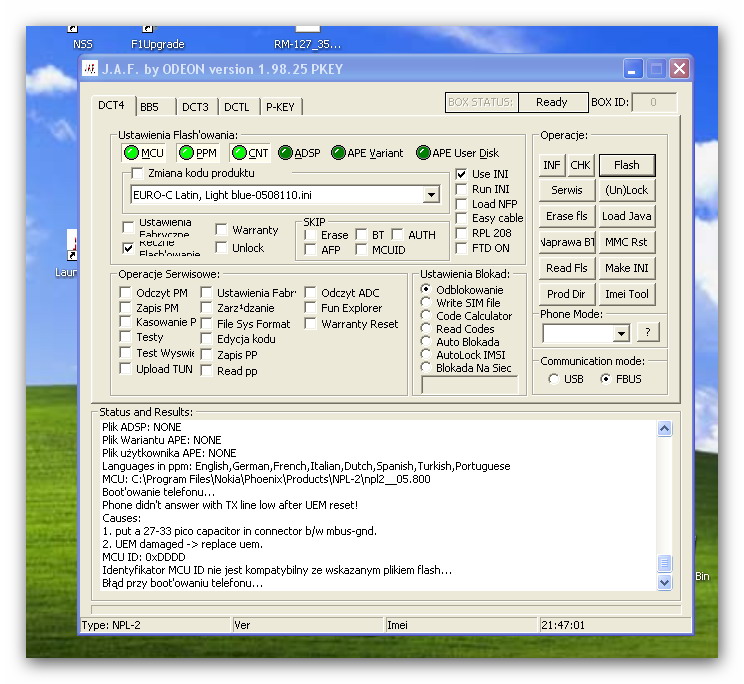
Task: Select USB communication mode
Action: pos(553,379)
